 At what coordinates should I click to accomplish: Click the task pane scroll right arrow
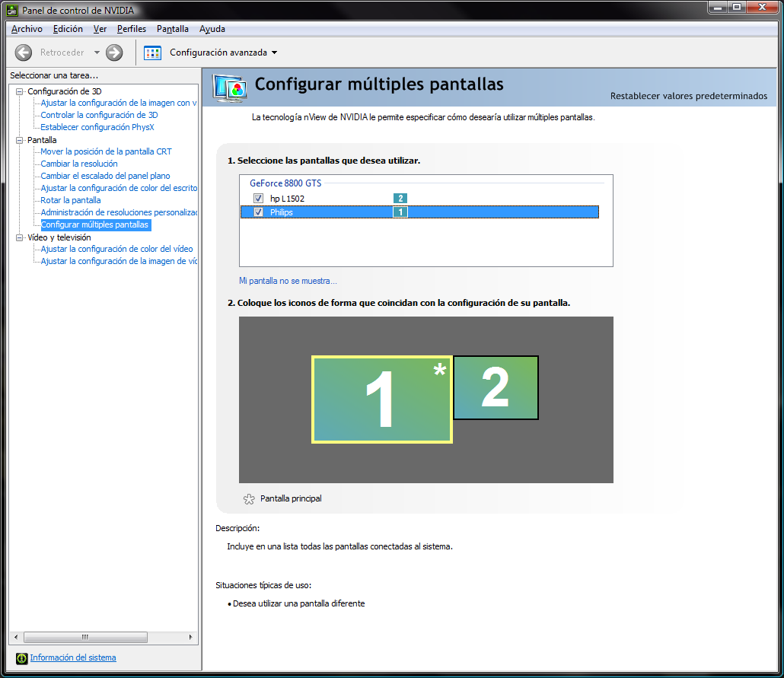click(x=190, y=637)
